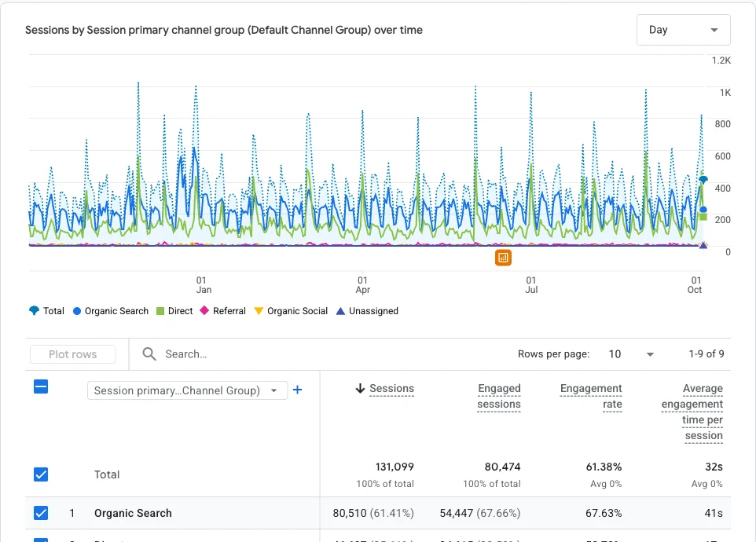Click the orange annotation marker on chart
756x542 pixels.
tap(503, 258)
